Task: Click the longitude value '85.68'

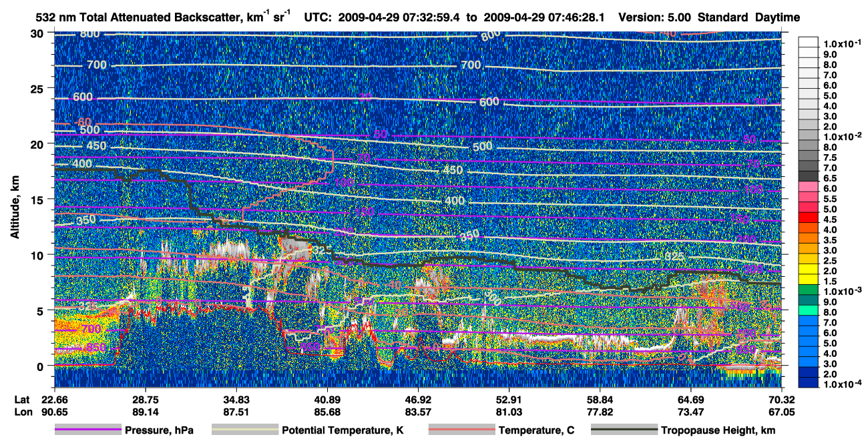Action: click(327, 411)
